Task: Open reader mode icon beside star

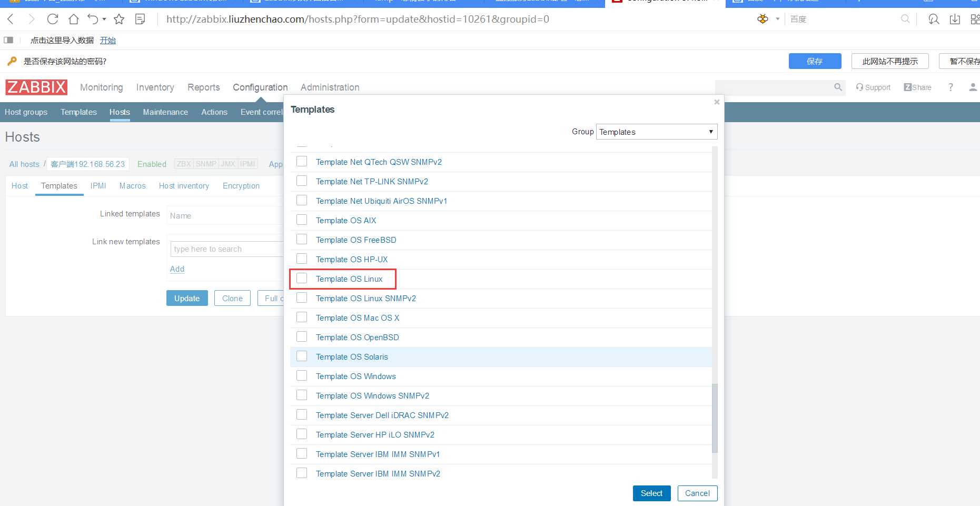Action: 140,19
